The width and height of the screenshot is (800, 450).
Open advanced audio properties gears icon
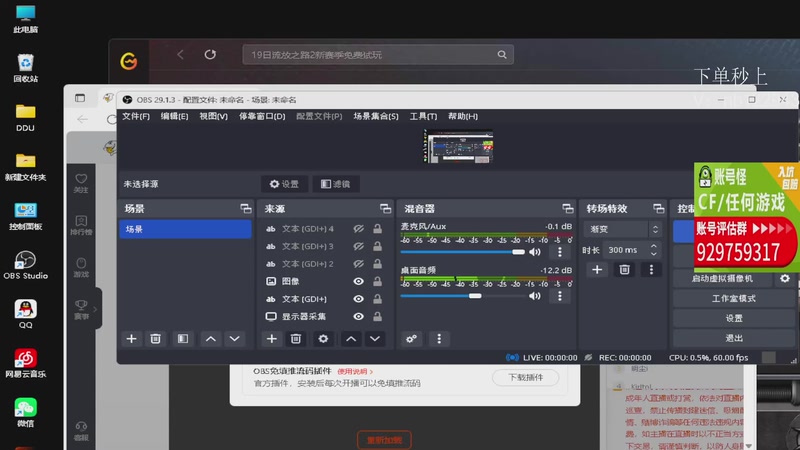[412, 339]
